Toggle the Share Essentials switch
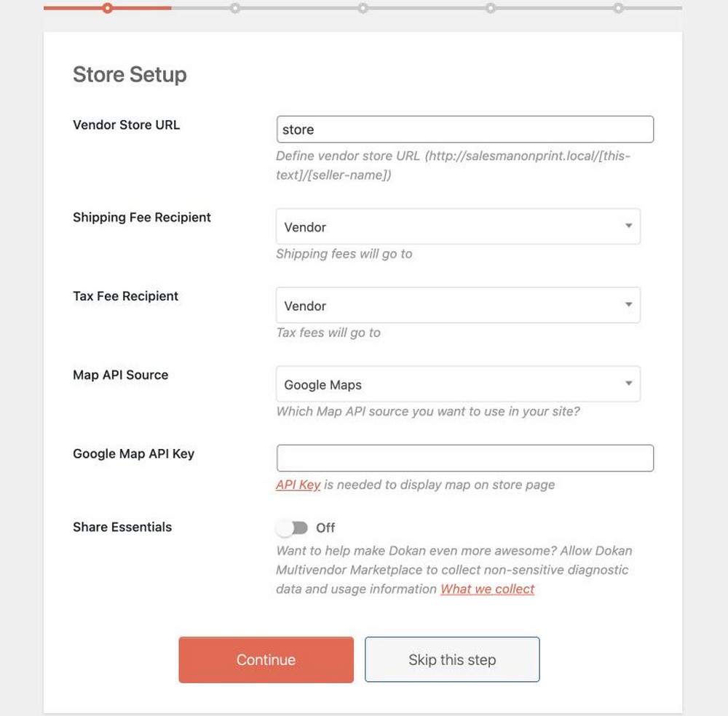Image resolution: width=728 pixels, height=716 pixels. tap(292, 528)
